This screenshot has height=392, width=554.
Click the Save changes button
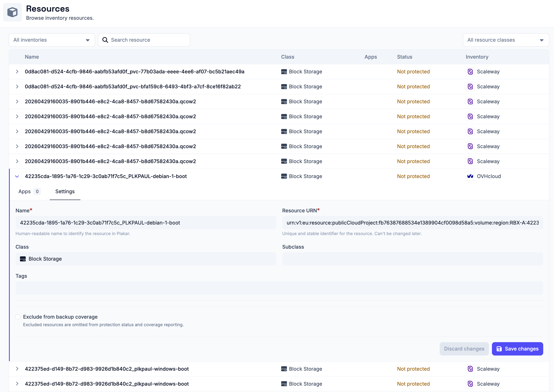coord(517,349)
